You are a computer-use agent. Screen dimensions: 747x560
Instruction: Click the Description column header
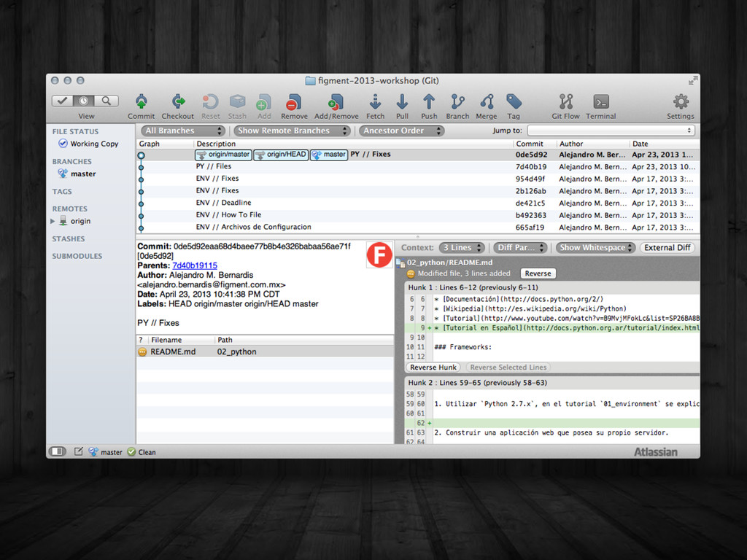[x=353, y=144]
